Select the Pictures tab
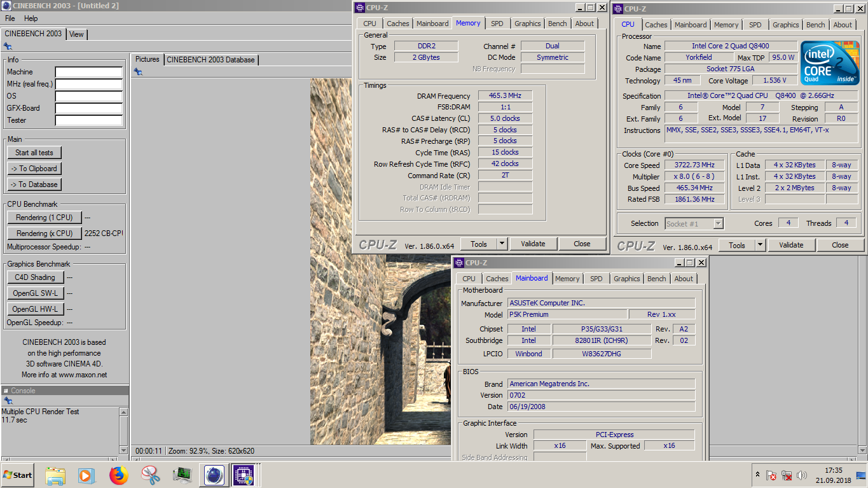 coord(147,59)
